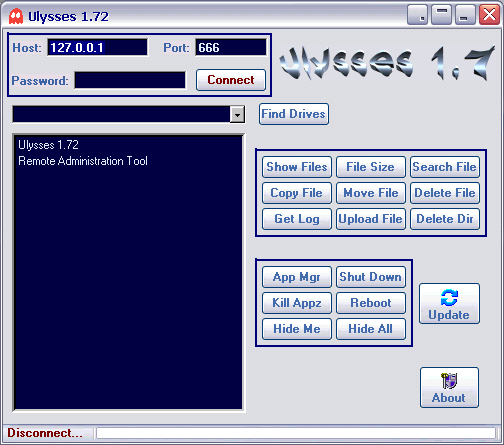This screenshot has width=504, height=445.
Task: Open the About dialog
Action: [449, 388]
